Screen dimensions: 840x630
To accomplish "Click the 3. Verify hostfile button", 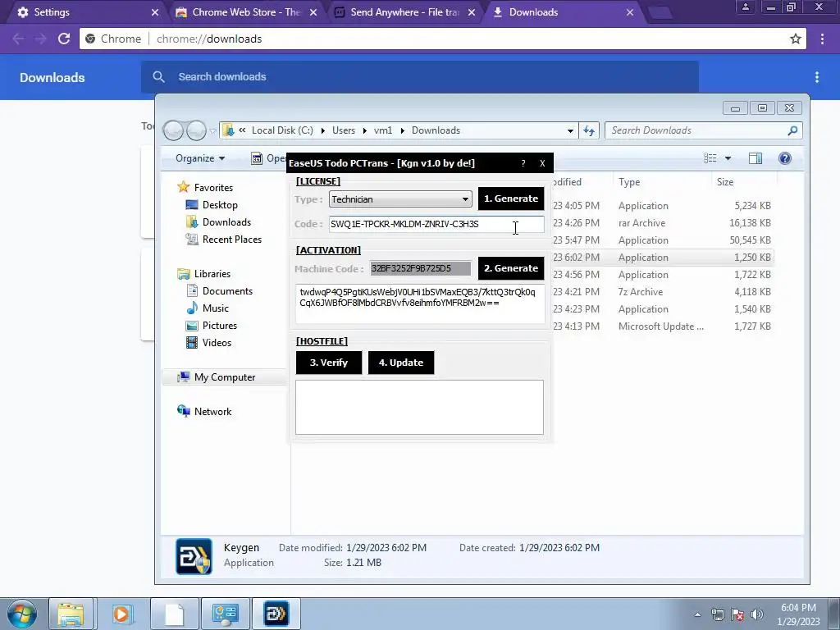I will tap(328, 363).
